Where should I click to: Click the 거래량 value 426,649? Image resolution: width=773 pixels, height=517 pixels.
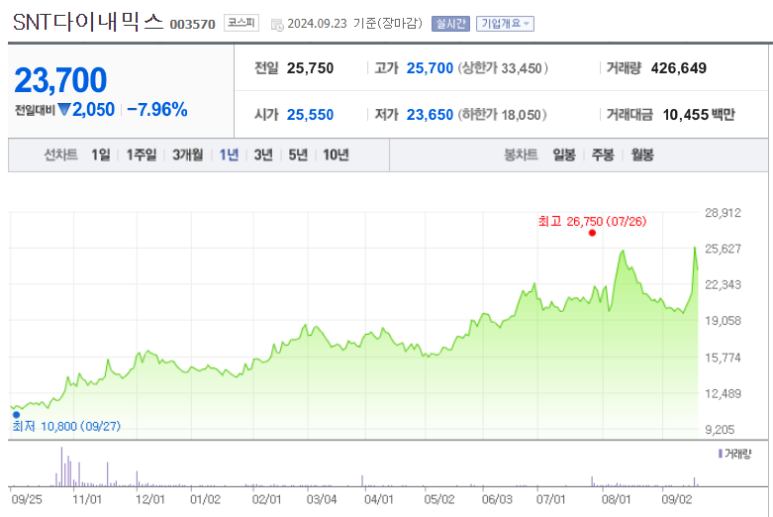click(678, 68)
